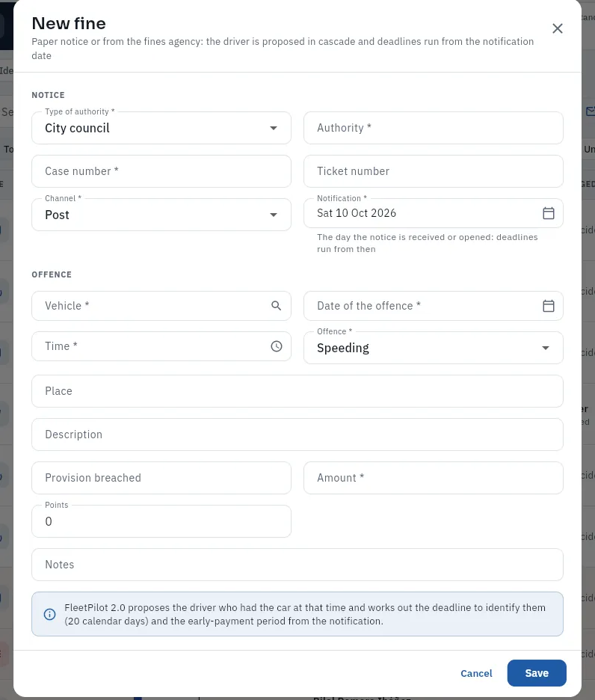This screenshot has width=595, height=700.
Task: Click the FleetPilot 2.0 info message text
Action: pos(305,614)
